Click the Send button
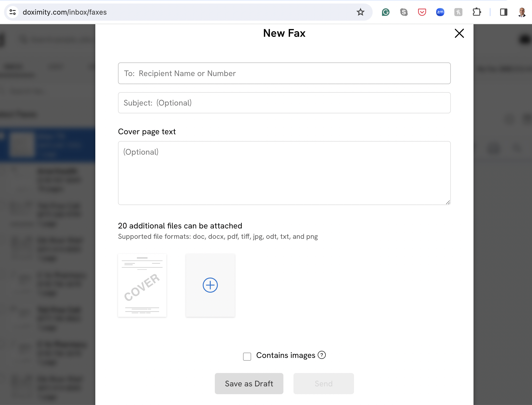Screen dimensions: 532x405 (323, 383)
